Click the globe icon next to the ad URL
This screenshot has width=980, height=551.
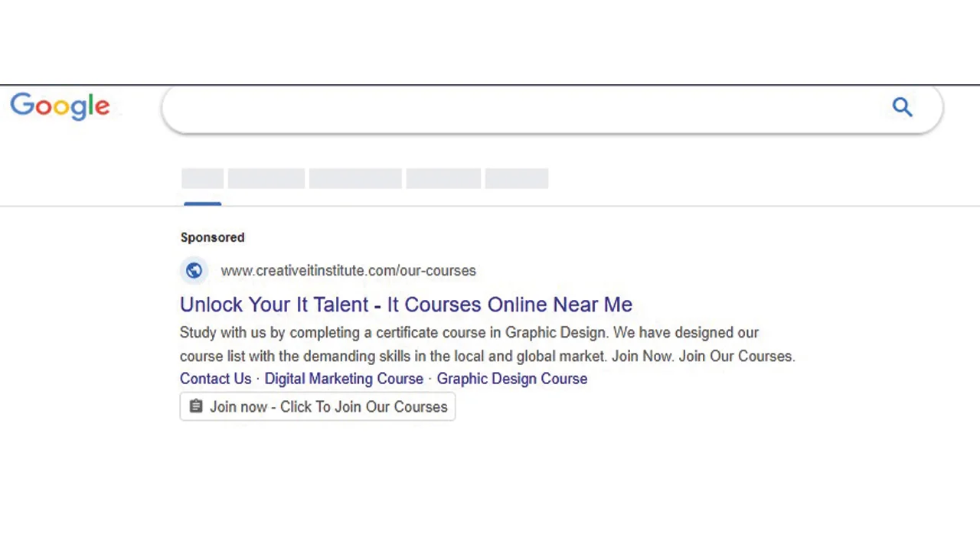click(x=194, y=270)
